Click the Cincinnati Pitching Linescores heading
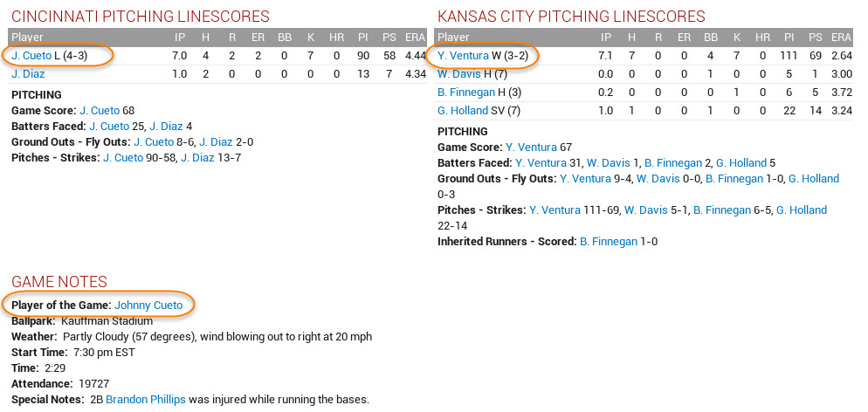This screenshot has height=412, width=868. (140, 17)
